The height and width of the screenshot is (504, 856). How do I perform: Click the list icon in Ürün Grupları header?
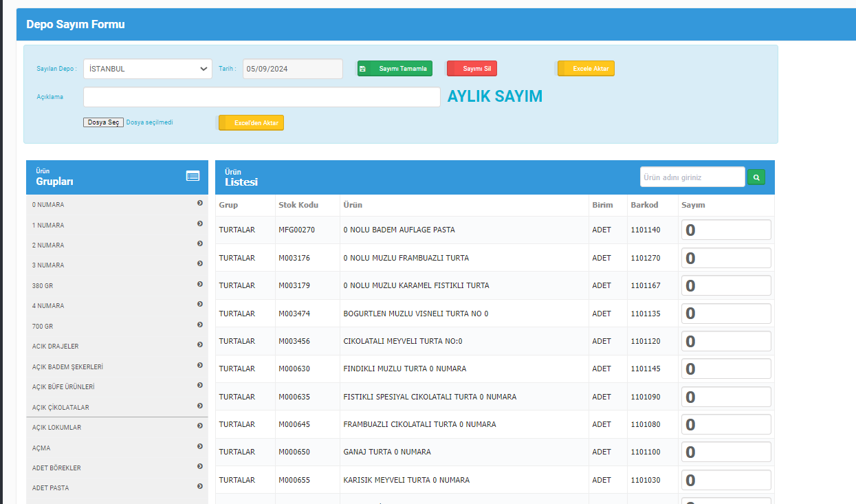tap(193, 176)
